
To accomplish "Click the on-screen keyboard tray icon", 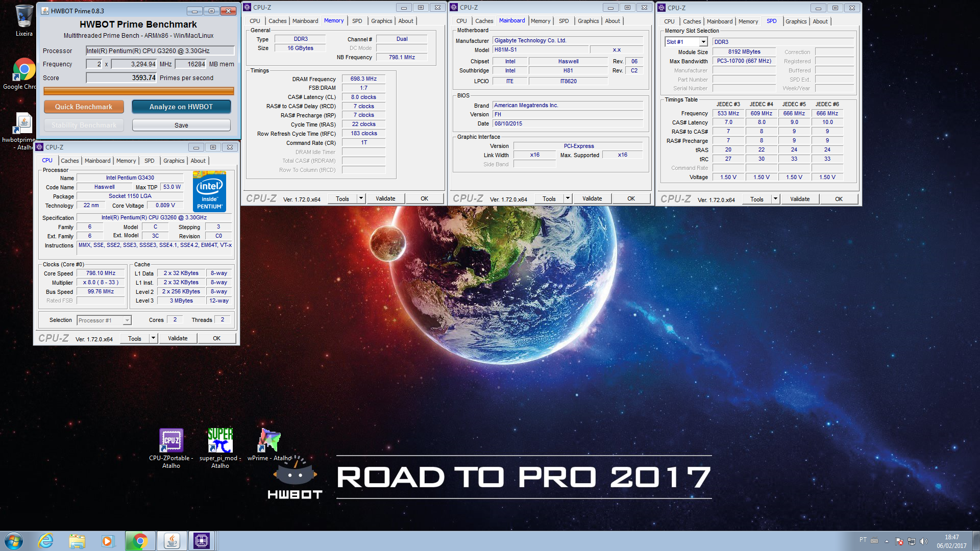I will 874,541.
